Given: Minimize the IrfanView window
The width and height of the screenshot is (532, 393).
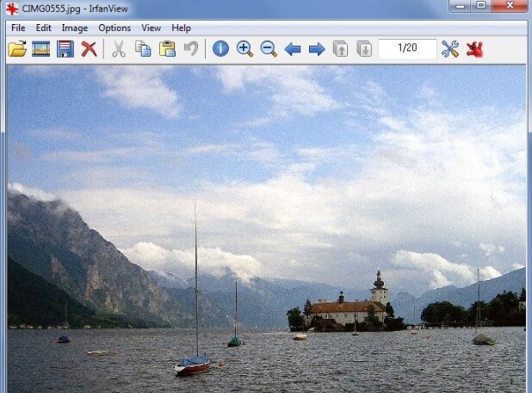Looking at the screenshot, I should click(x=460, y=6).
